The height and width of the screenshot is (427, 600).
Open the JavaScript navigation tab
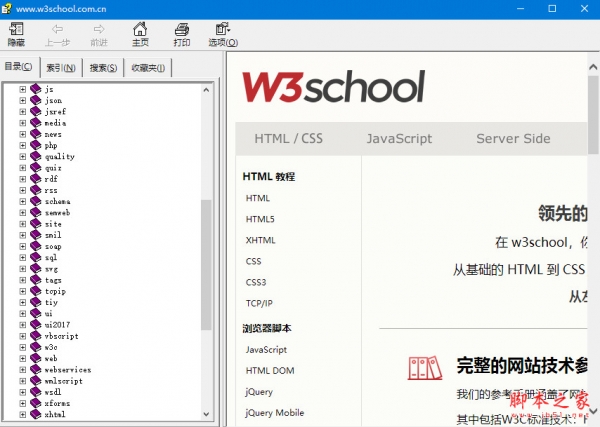pyautogui.click(x=399, y=139)
